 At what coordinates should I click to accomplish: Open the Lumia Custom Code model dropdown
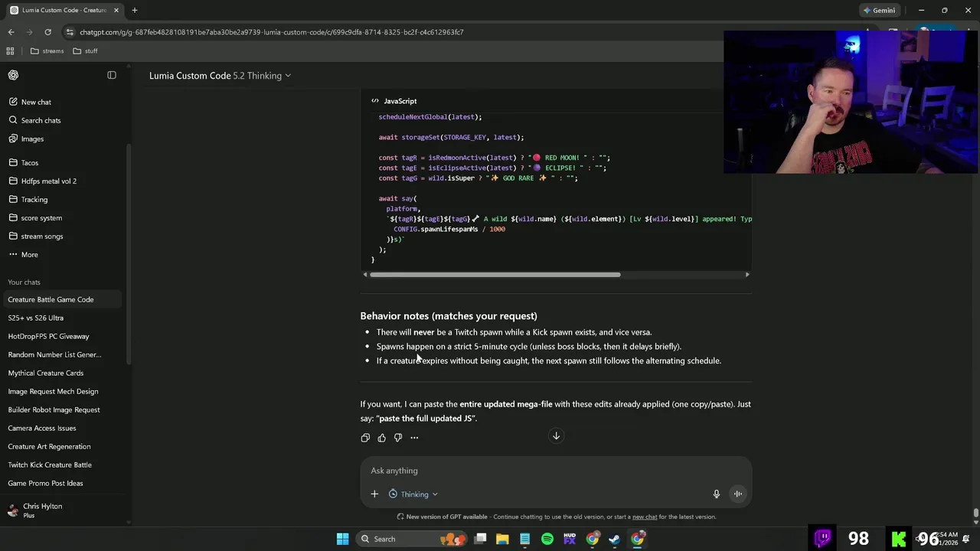[x=220, y=76]
